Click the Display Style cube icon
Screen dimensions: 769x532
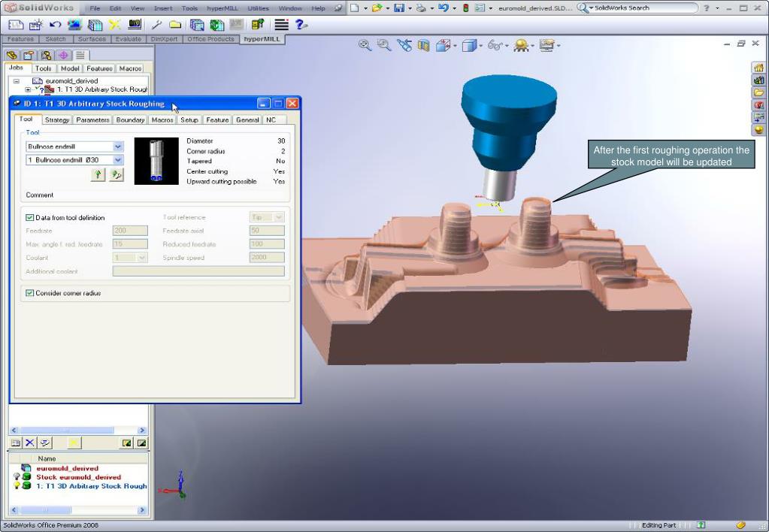469,46
